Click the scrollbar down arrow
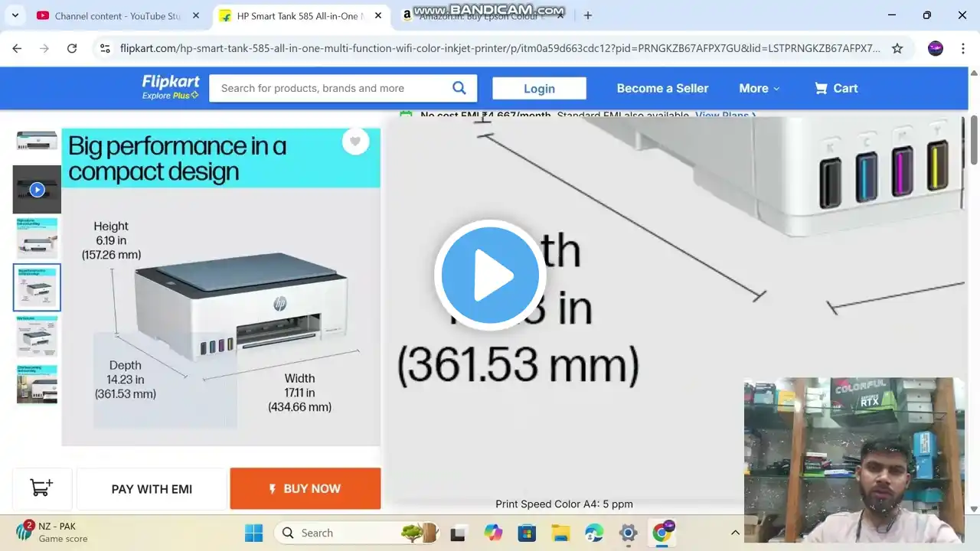The height and width of the screenshot is (551, 980). [x=975, y=509]
